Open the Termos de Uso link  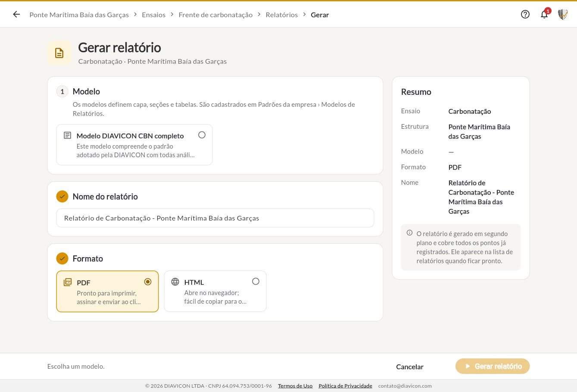pyautogui.click(x=295, y=386)
